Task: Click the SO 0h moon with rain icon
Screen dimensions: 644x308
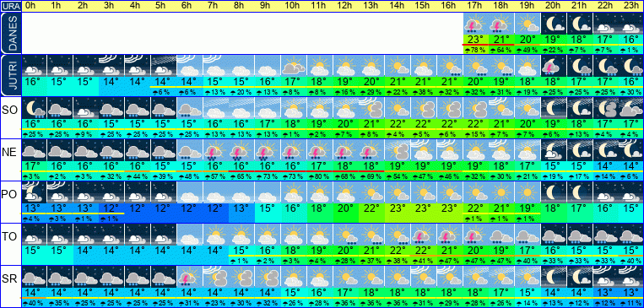Action: click(34, 108)
